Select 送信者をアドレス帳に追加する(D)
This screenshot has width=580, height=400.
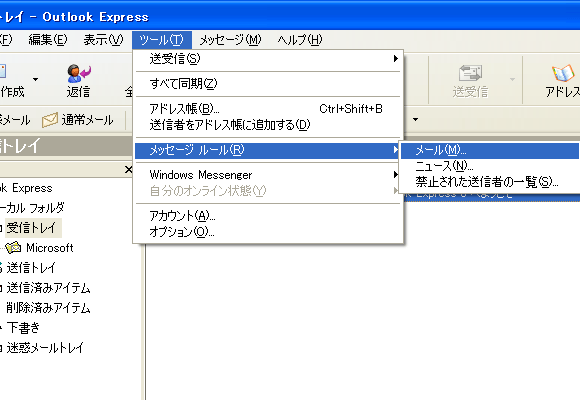(x=269, y=125)
